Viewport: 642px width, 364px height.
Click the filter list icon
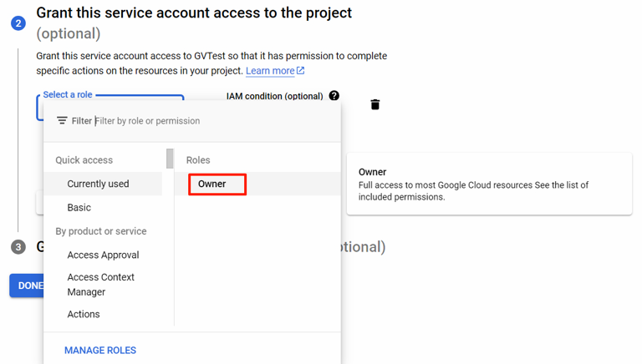coord(62,121)
